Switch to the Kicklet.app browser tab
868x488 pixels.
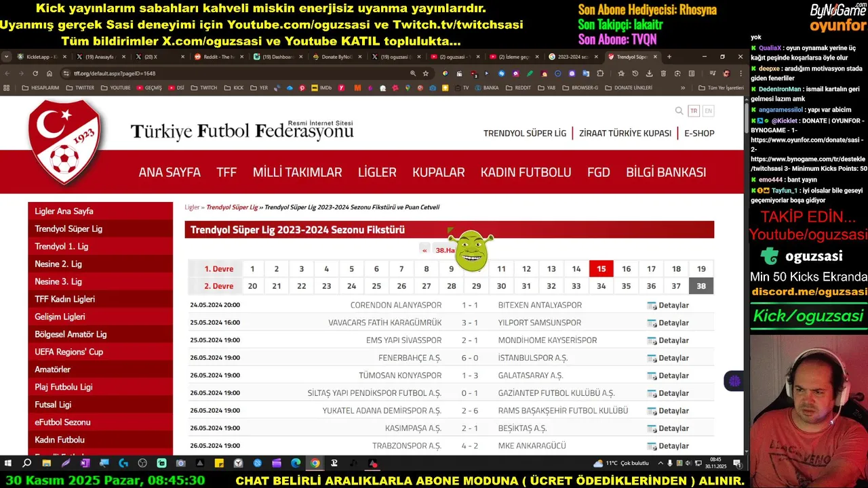tap(41, 57)
